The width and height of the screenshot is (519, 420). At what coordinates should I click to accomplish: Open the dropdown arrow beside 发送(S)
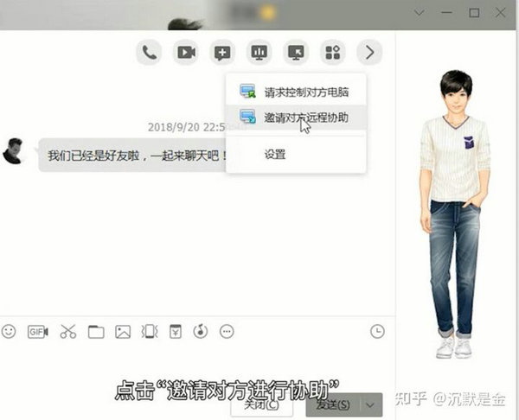pos(371,404)
